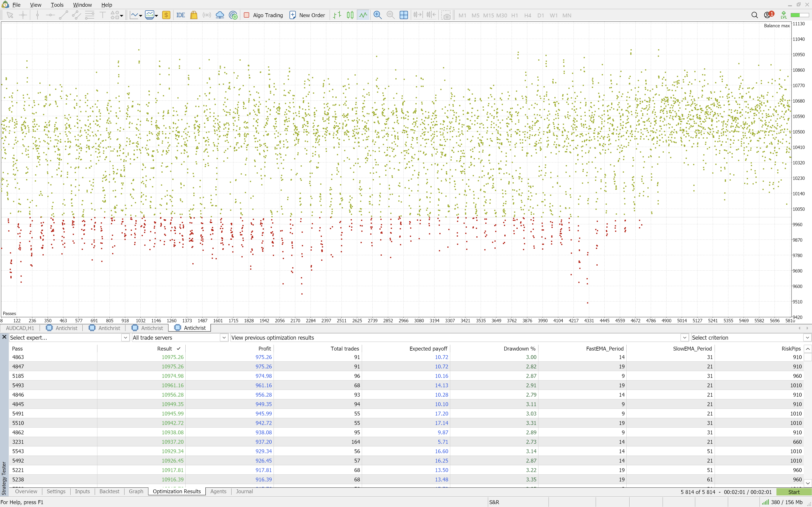Viewport: 812px width, 507px height.
Task: Click the New Order button
Action: (x=307, y=15)
